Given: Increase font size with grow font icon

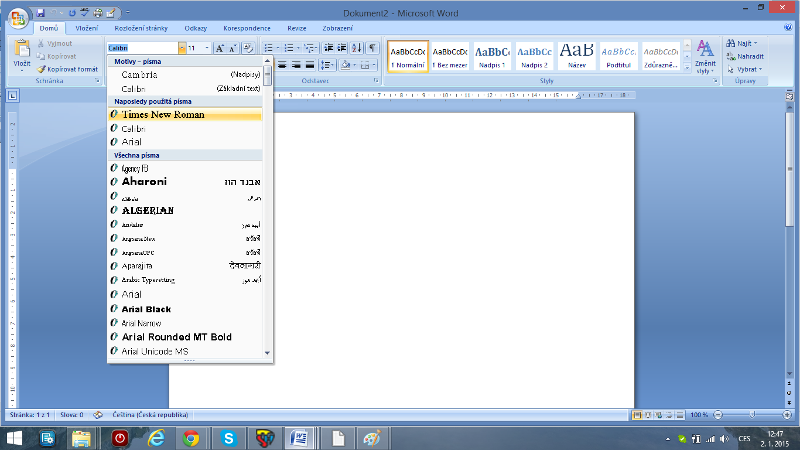Looking at the screenshot, I should pos(220,48).
